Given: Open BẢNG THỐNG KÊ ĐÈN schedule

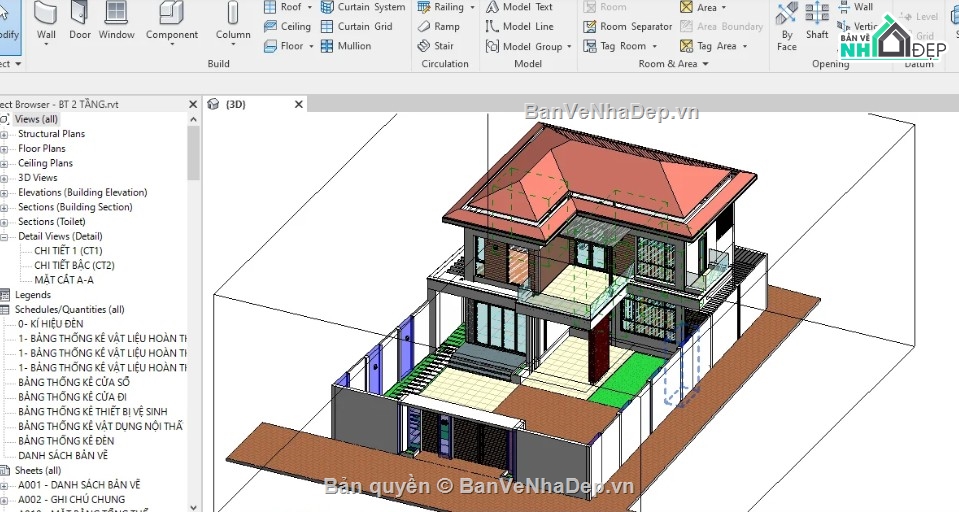Looking at the screenshot, I should tap(66, 441).
